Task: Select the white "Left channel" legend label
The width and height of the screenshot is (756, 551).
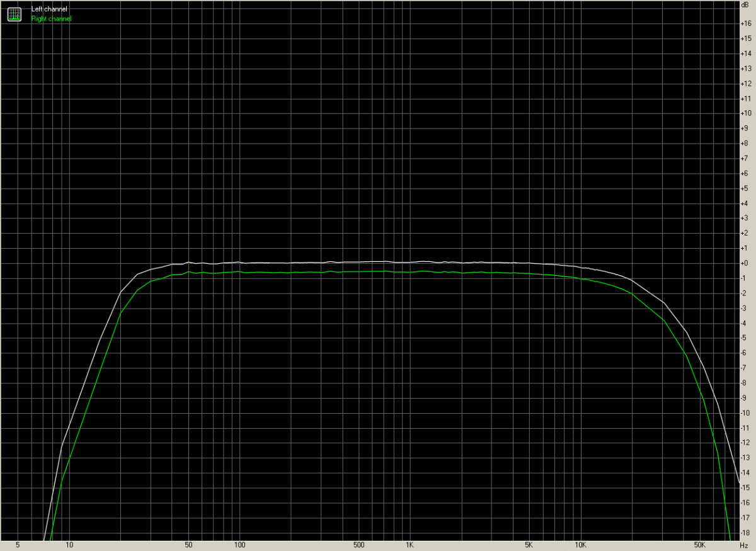Action: coord(49,9)
